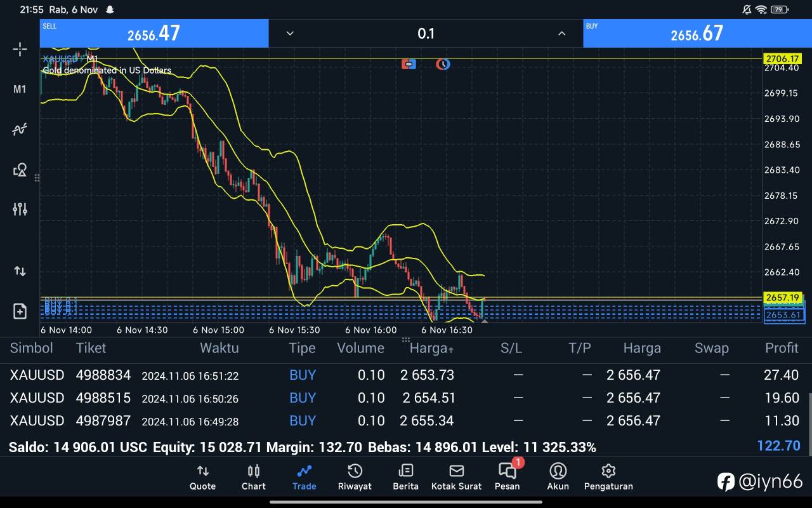This screenshot has width=812, height=508.
Task: Open the Berita news tab
Action: coord(405,477)
